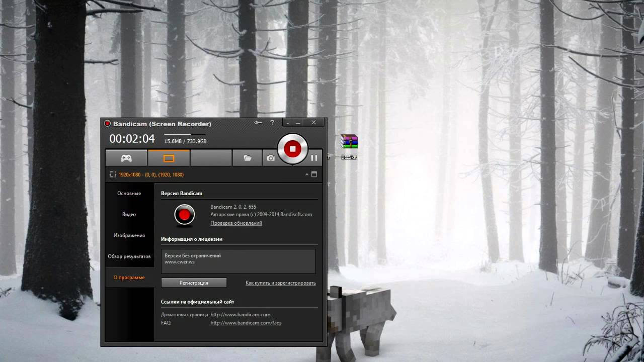Click the dashed rectangle target-area icon
The height and width of the screenshot is (362, 644).
pyautogui.click(x=113, y=174)
